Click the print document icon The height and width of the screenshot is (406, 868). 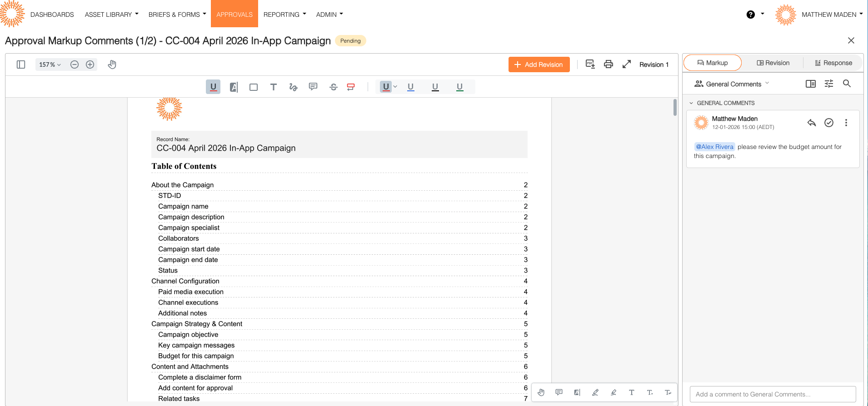click(609, 64)
